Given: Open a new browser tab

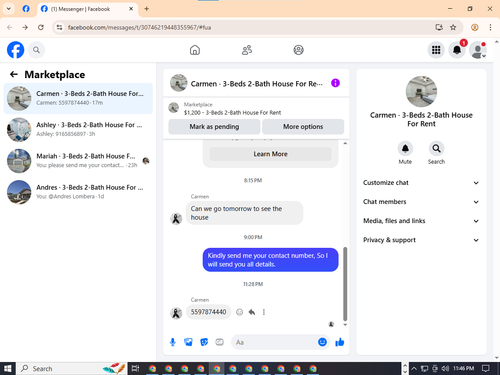Looking at the screenshot, I should [x=146, y=9].
